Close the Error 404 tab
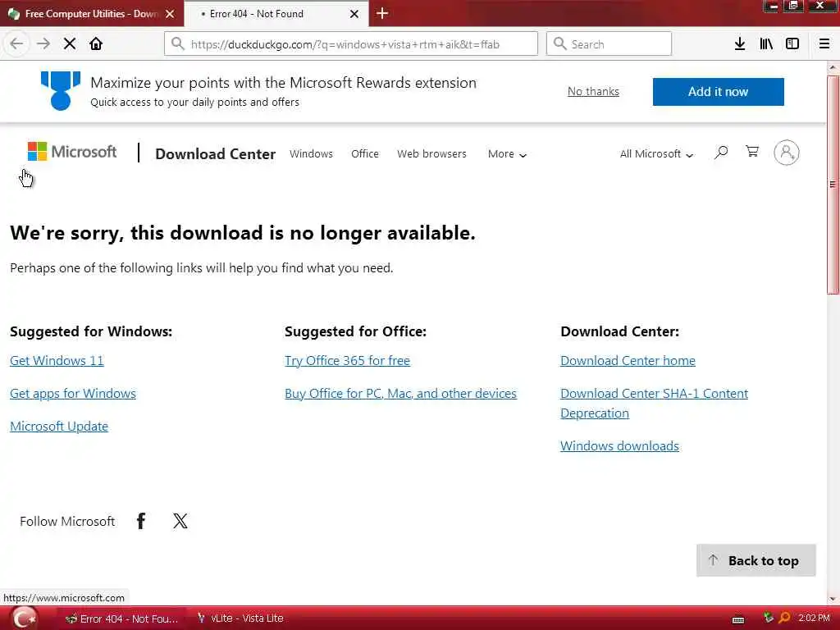The image size is (840, 630). 354,14
